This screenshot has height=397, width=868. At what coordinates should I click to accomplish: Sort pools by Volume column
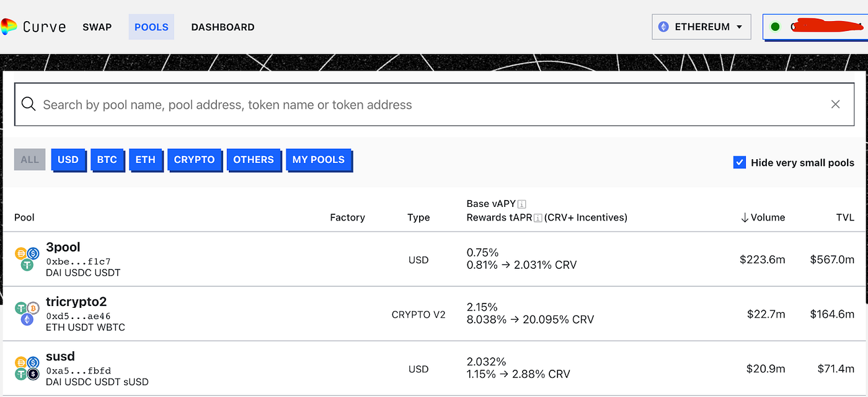pyautogui.click(x=763, y=217)
